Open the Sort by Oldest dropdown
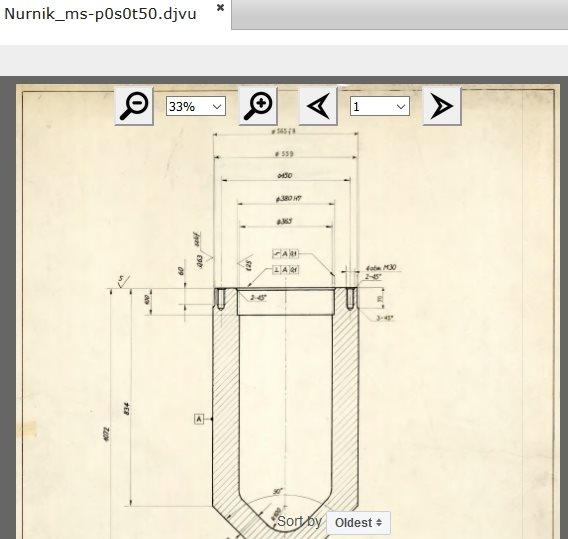The image size is (568, 539). [x=358, y=523]
